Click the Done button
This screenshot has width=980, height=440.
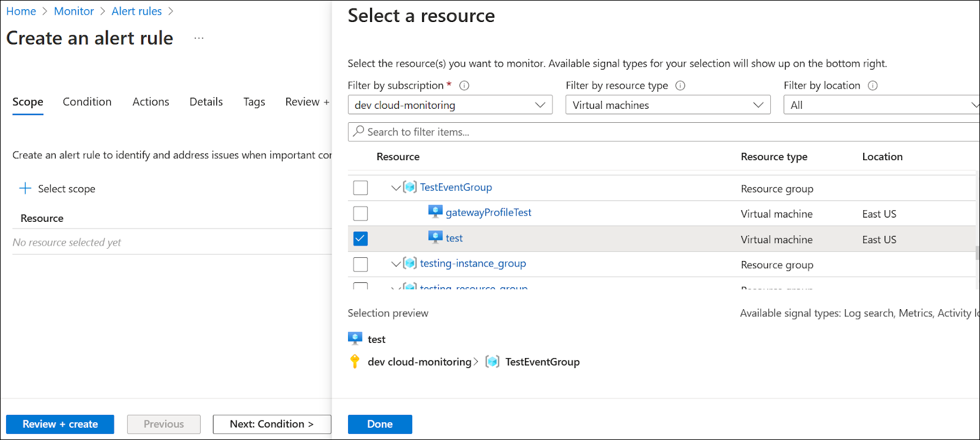coord(380,424)
